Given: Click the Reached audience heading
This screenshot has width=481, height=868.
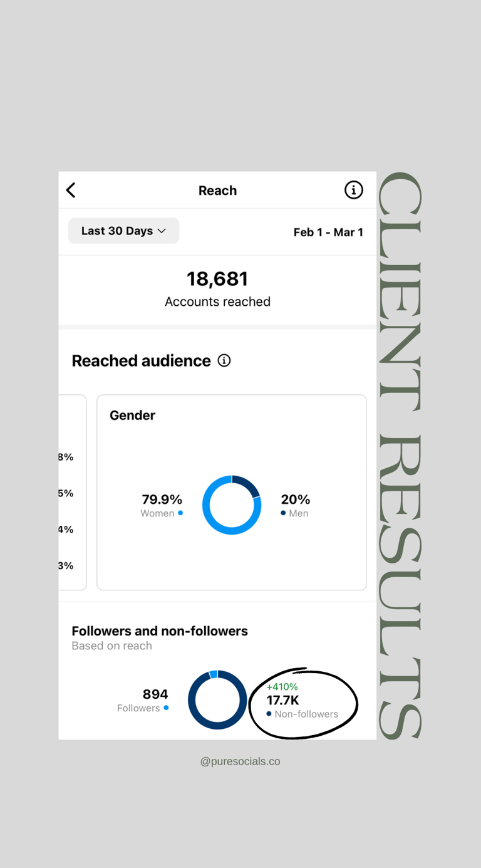Looking at the screenshot, I should click(141, 360).
